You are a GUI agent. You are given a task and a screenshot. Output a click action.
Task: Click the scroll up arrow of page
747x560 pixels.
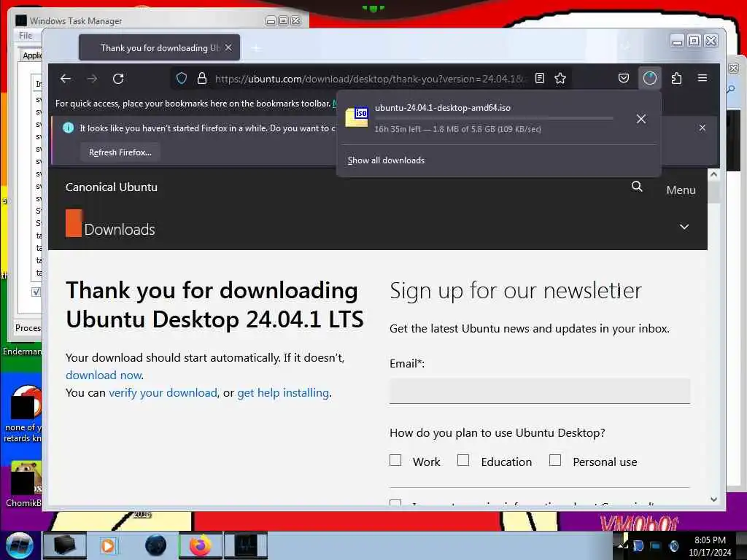[x=713, y=174]
